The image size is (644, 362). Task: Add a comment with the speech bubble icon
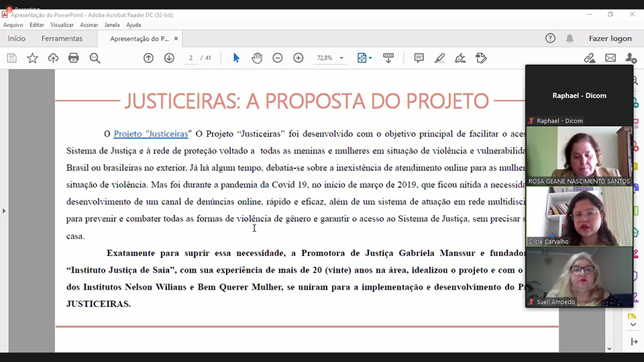coord(419,58)
